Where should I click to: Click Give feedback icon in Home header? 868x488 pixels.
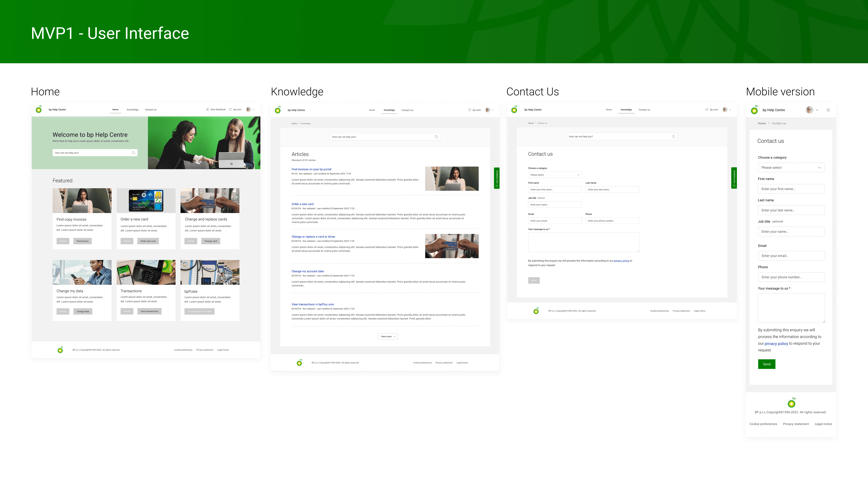pyautogui.click(x=208, y=109)
